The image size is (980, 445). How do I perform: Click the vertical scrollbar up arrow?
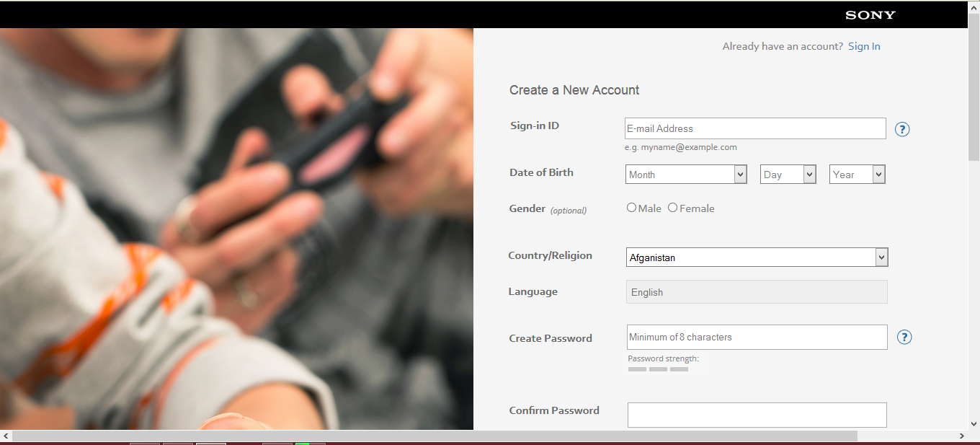pos(974,6)
